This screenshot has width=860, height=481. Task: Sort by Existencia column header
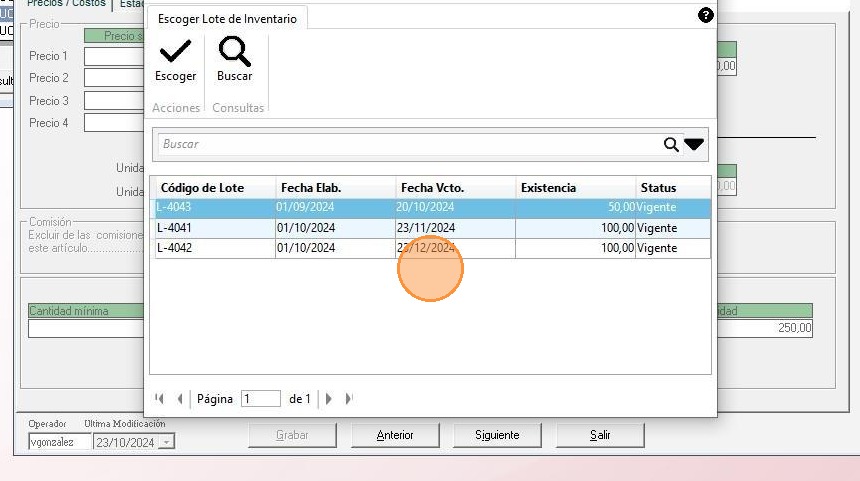(576, 188)
